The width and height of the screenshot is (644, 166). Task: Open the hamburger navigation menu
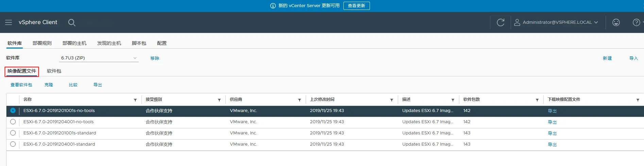click(9, 22)
